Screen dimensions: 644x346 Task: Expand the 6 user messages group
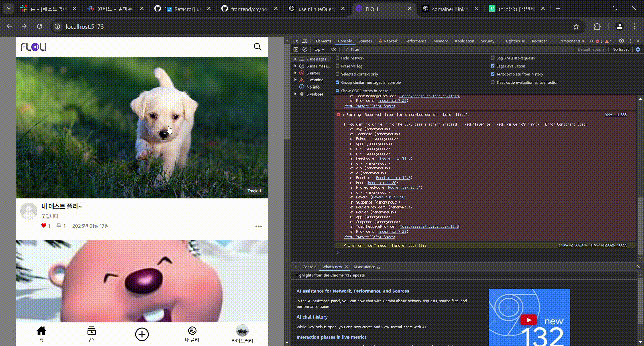click(x=296, y=66)
